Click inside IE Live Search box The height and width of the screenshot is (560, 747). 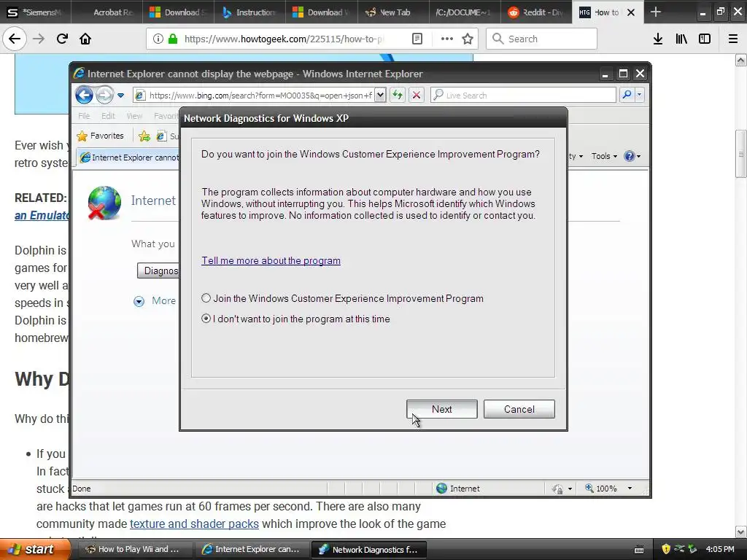(523, 96)
